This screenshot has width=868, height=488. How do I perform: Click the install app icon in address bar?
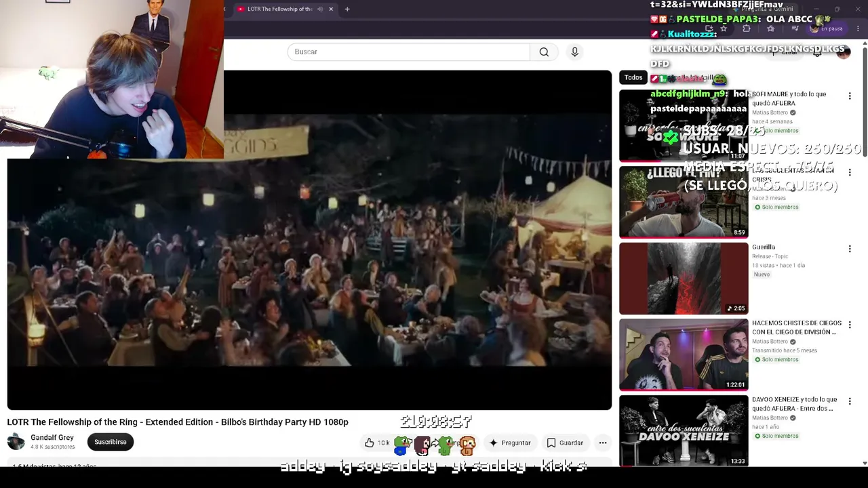tap(709, 28)
